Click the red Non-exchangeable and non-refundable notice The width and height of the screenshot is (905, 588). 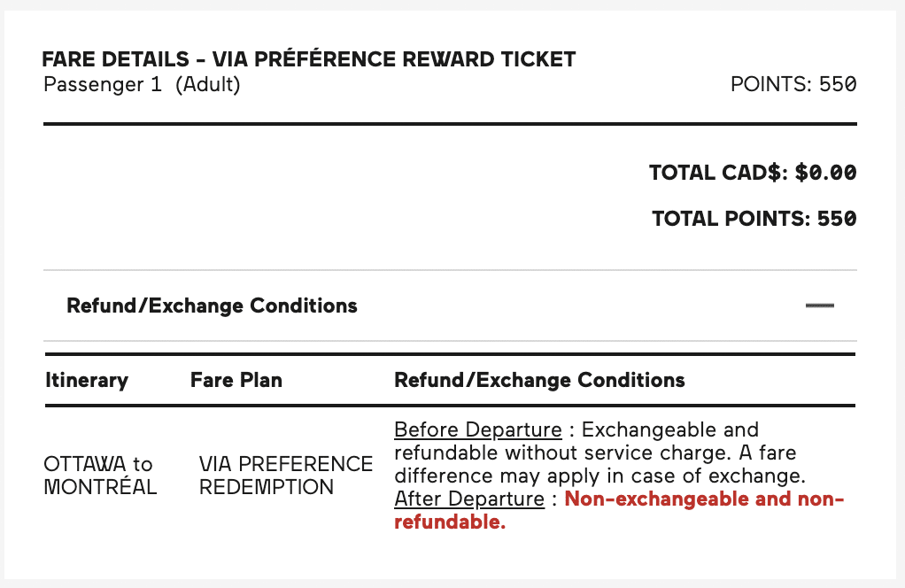[704, 499]
